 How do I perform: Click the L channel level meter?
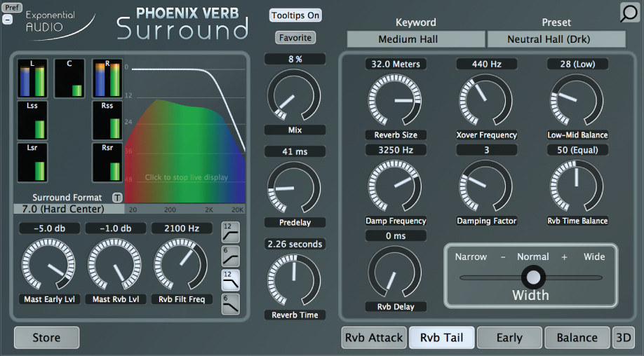tap(32, 78)
